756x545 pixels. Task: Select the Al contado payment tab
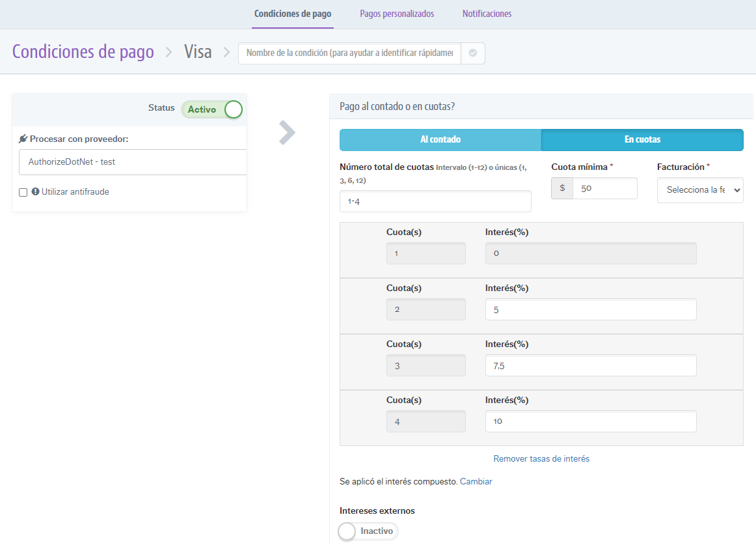(x=439, y=139)
